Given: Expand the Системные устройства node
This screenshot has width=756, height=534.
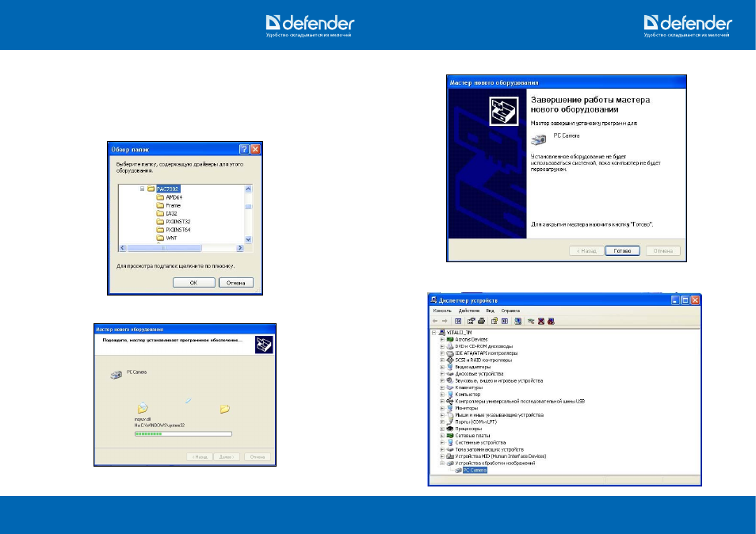Looking at the screenshot, I should coord(441,442).
